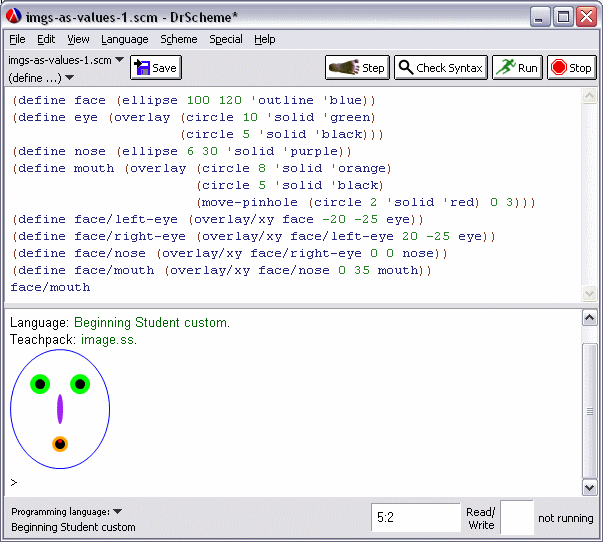Click the 5:2 cursor position field

pos(416,517)
